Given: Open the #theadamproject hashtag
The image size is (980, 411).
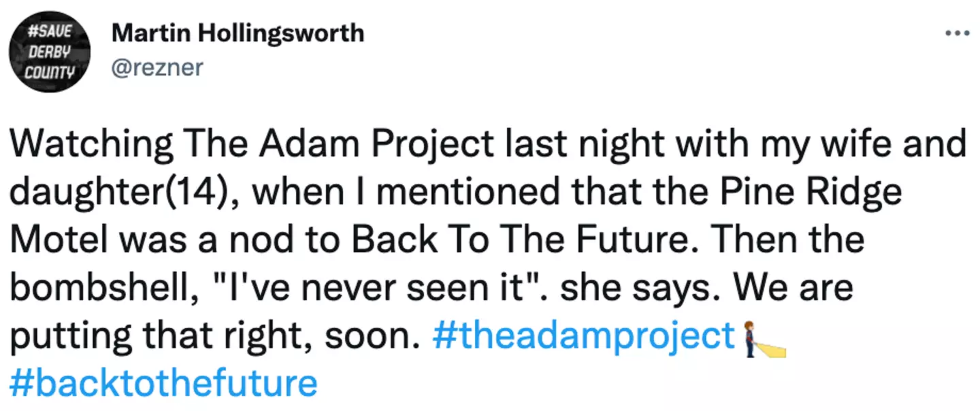Looking at the screenshot, I should pos(584,337).
